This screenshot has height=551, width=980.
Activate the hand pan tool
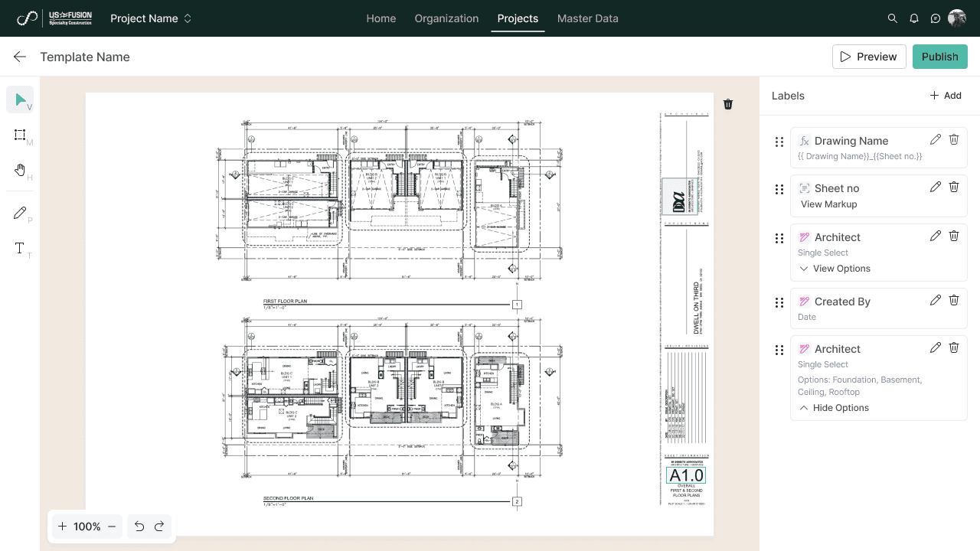pyautogui.click(x=20, y=170)
